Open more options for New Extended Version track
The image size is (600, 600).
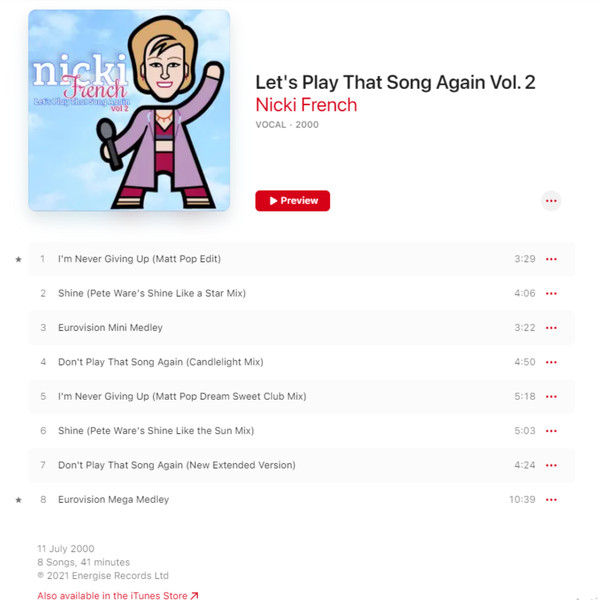[x=551, y=465]
